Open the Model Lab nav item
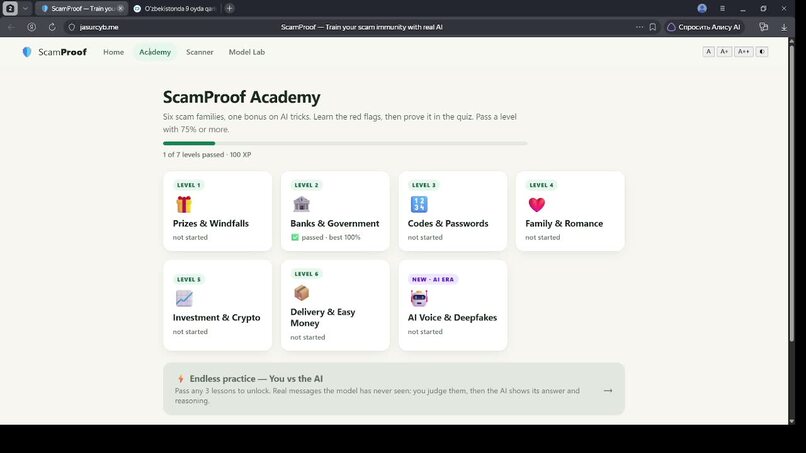The height and width of the screenshot is (453, 806). pyautogui.click(x=247, y=52)
